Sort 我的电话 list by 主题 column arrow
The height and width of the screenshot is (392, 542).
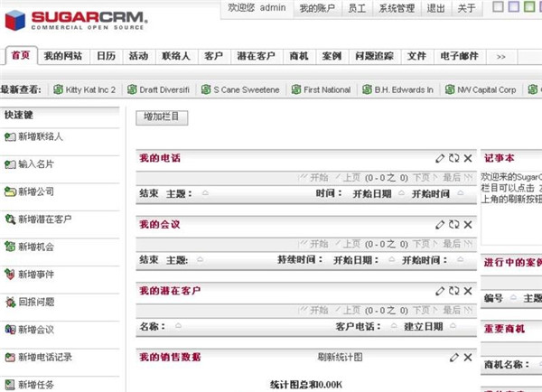[204, 193]
